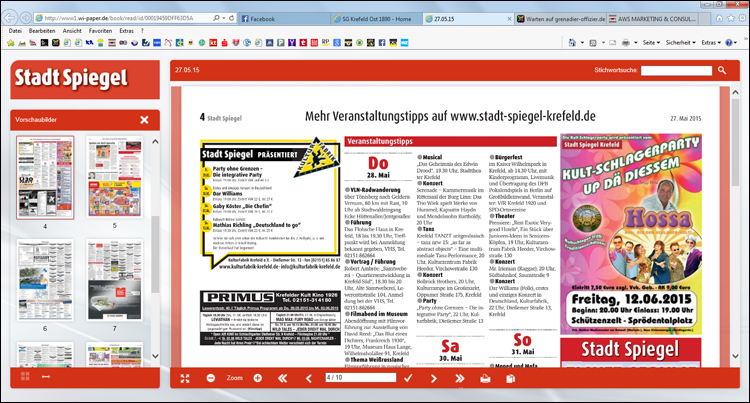Click the double-arrow width icon below thumbnails
Viewport: 750px width, 403px height.
point(46,377)
